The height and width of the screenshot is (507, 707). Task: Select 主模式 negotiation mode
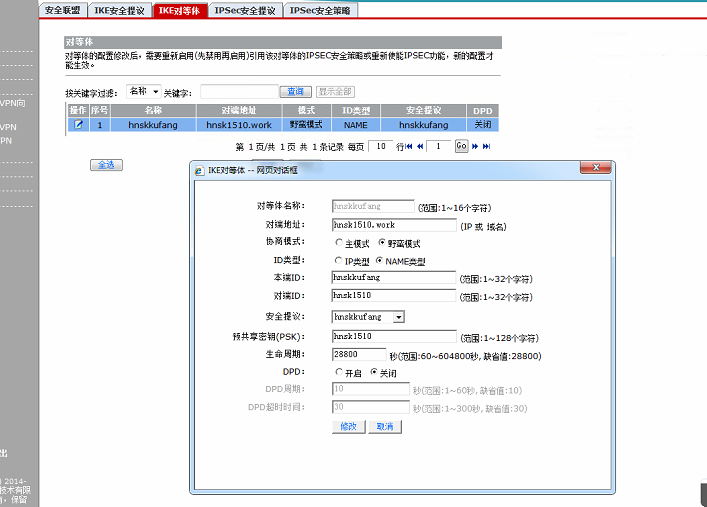point(339,243)
